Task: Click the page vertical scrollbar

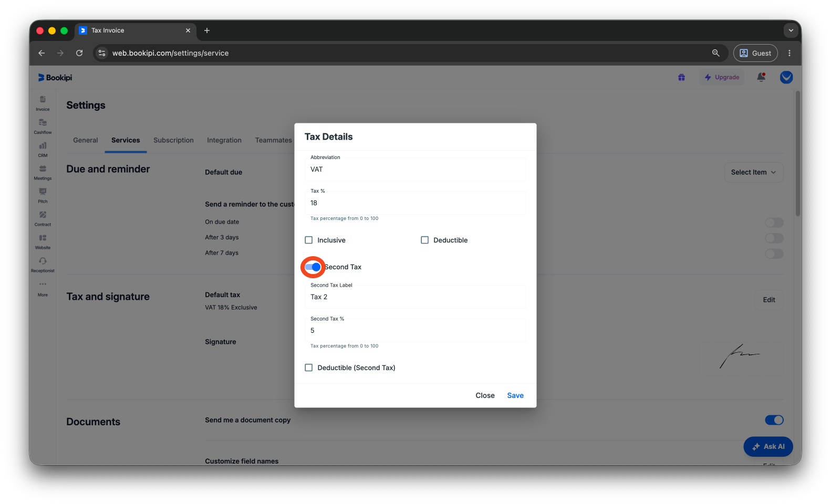Action: coord(798,153)
